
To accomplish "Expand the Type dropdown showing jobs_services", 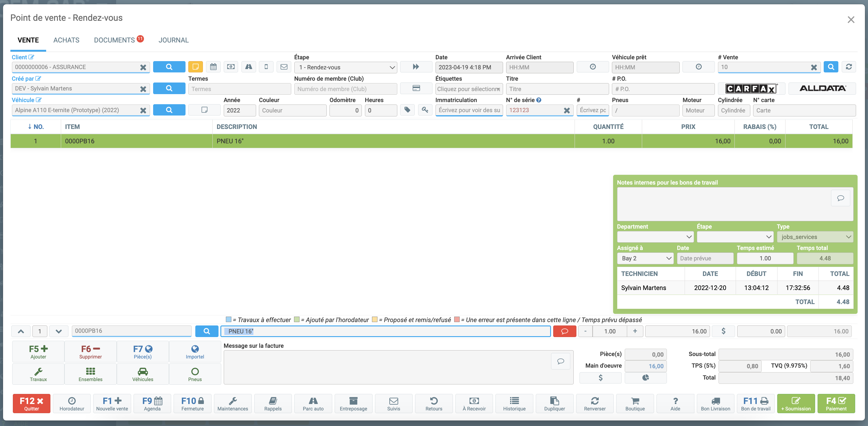I will pos(815,237).
